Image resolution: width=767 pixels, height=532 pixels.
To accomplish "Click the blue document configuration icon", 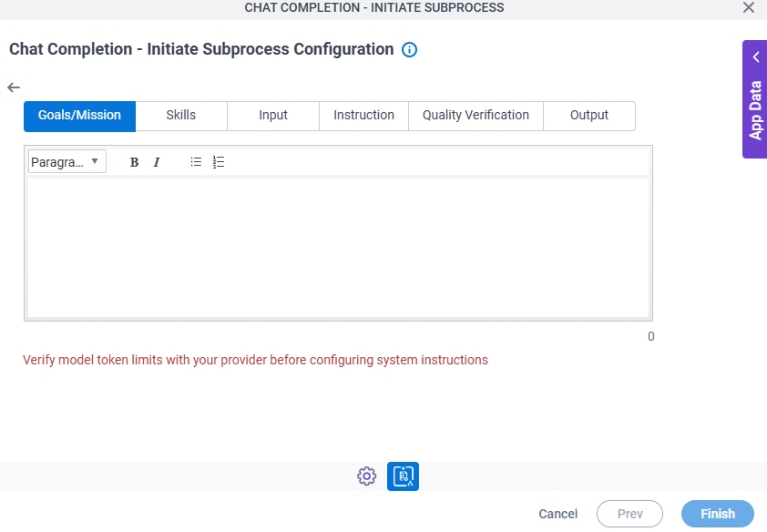I will (403, 476).
